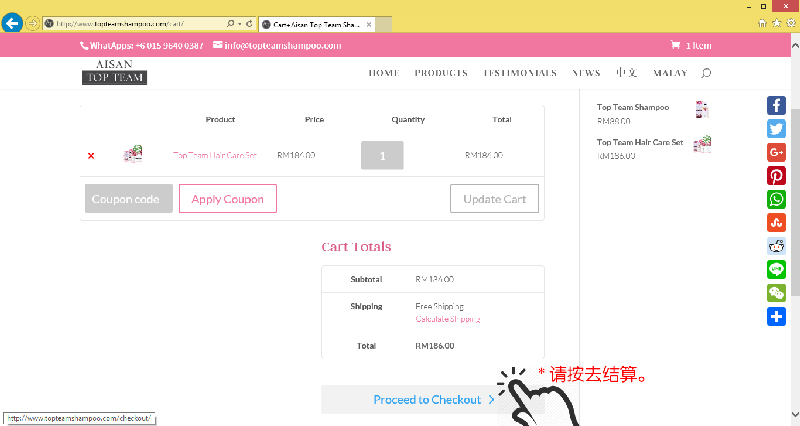Remove the Hair Care Set with the red X
The image size is (800, 426).
pyautogui.click(x=91, y=156)
